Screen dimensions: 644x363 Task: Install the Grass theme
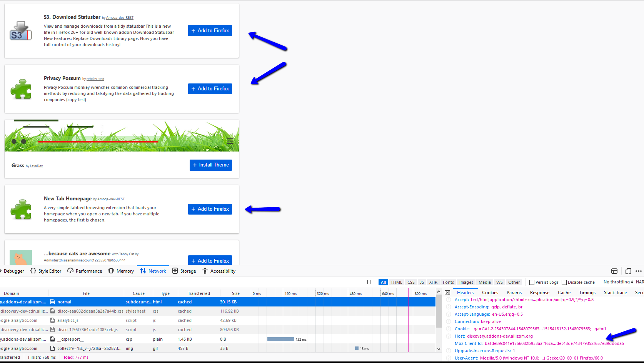pyautogui.click(x=211, y=165)
